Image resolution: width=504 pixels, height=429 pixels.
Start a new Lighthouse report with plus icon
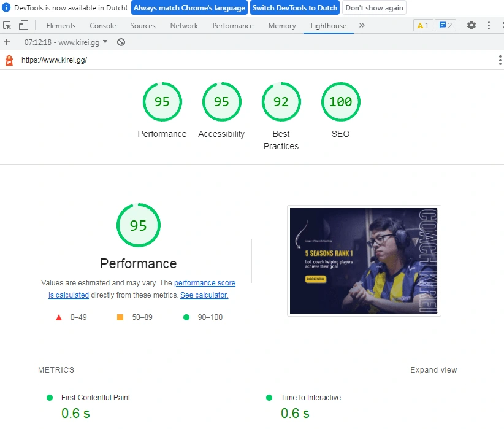point(7,42)
